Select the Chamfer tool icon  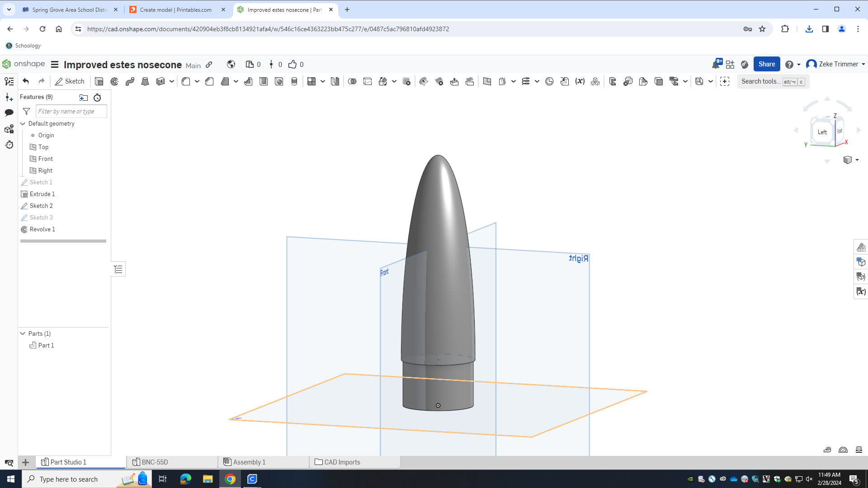[x=209, y=81]
